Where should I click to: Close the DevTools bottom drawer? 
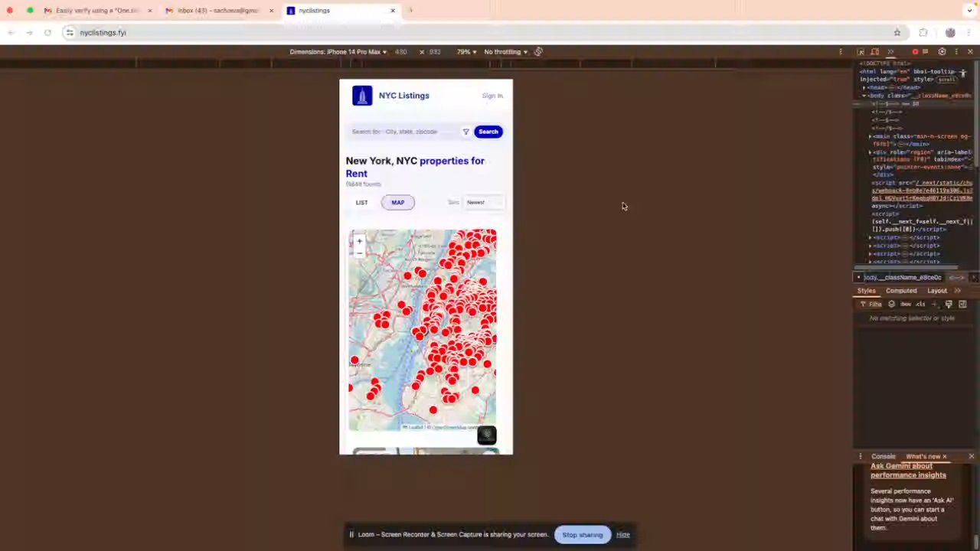tap(972, 457)
